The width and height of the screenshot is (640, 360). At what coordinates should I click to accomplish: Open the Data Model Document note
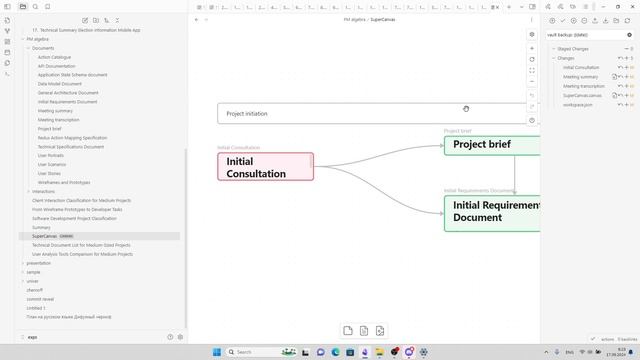pyautogui.click(x=60, y=84)
